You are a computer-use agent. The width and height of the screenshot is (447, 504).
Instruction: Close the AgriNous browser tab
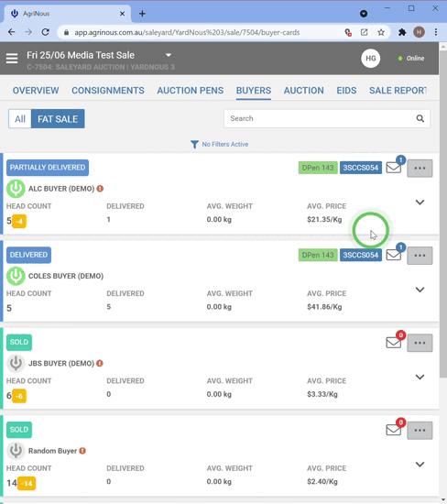click(x=122, y=14)
